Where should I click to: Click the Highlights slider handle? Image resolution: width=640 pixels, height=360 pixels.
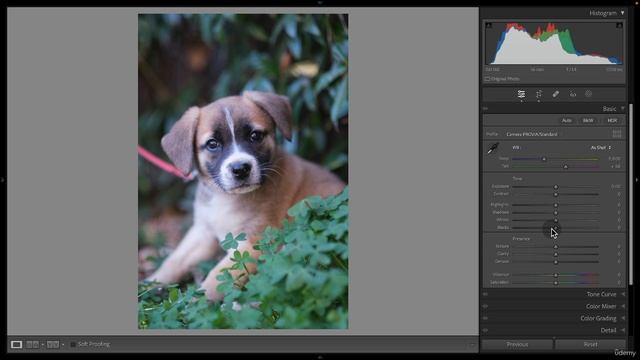(x=556, y=205)
